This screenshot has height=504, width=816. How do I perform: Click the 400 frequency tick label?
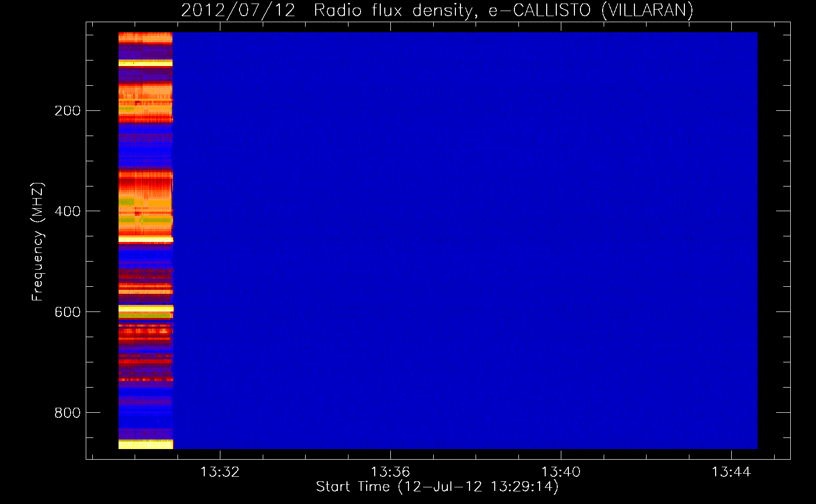click(x=68, y=211)
